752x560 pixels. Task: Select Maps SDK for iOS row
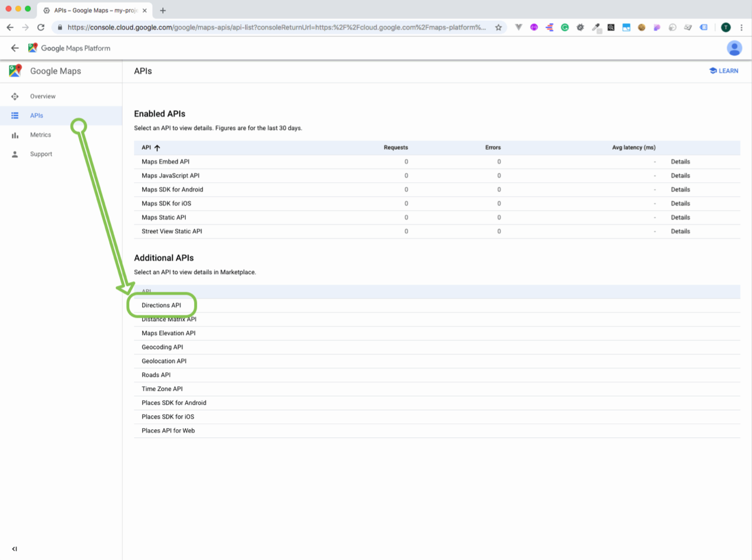coord(437,204)
